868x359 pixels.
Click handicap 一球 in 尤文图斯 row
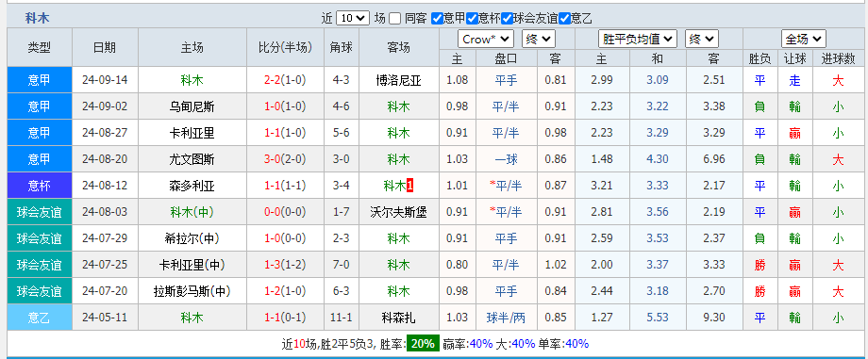pyautogui.click(x=506, y=160)
